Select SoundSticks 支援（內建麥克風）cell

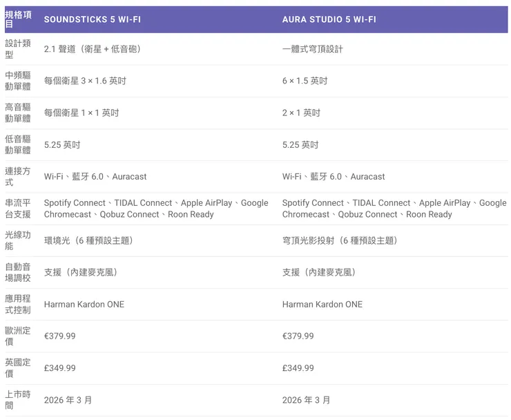click(x=81, y=272)
